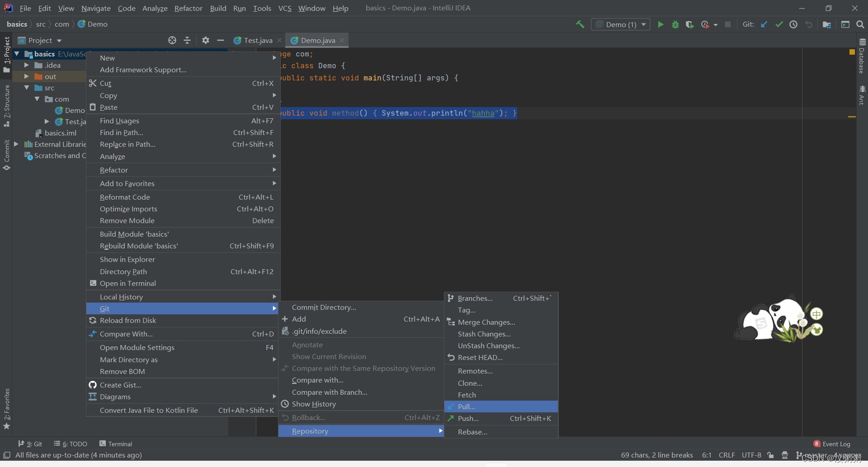Open the Refactor menu in menu bar
This screenshot has width=868, height=467.
click(x=189, y=8)
